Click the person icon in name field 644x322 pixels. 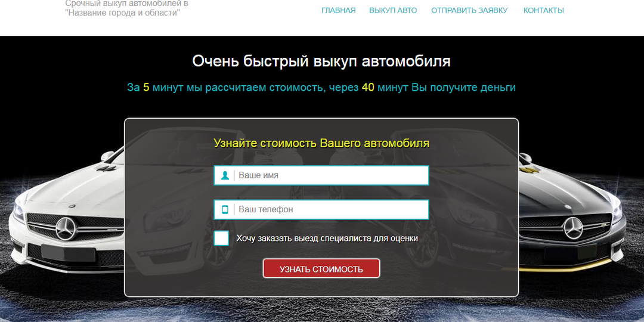tap(225, 175)
